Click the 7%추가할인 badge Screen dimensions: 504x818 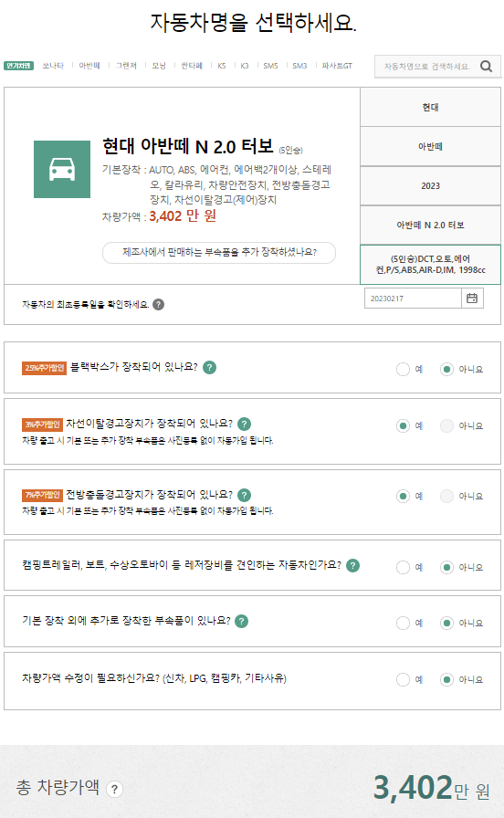(x=42, y=495)
